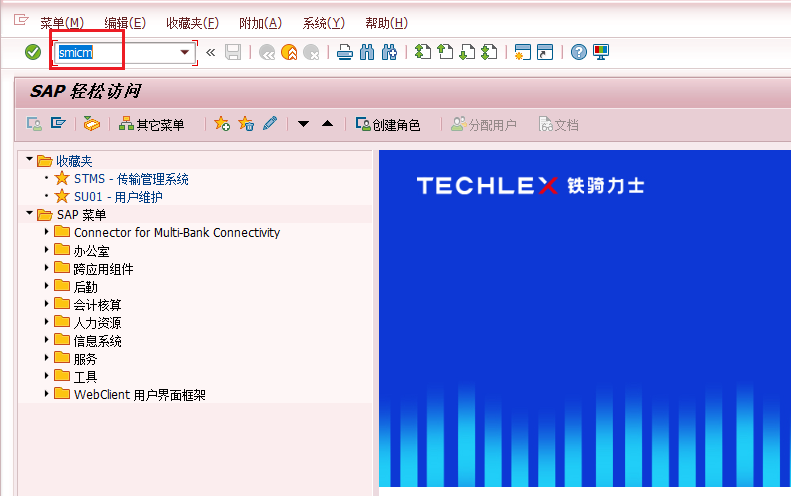Collapse the 收藏夹 folder node
This screenshot has width=791, height=496.
(29, 159)
